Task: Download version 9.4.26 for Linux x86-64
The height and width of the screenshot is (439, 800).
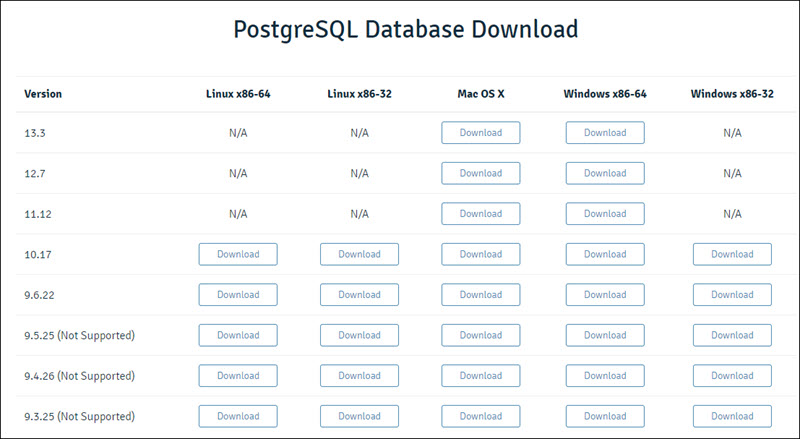Action: (238, 376)
